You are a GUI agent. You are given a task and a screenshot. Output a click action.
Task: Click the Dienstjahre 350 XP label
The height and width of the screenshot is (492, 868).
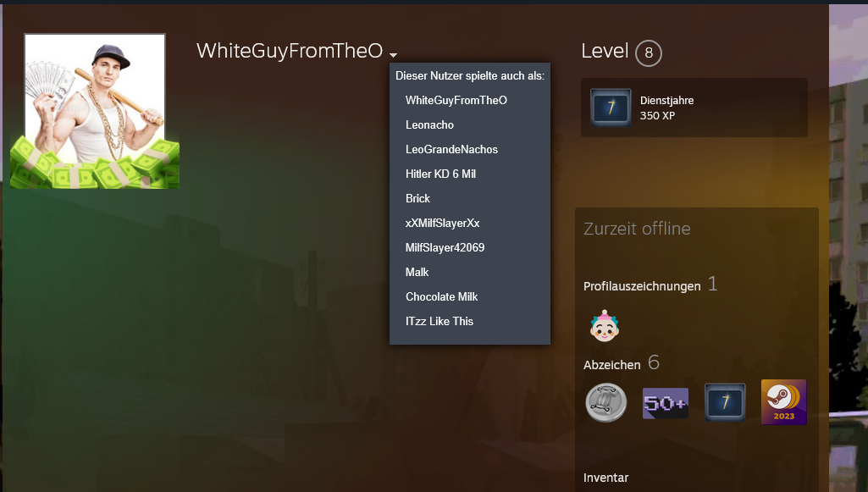coord(666,108)
